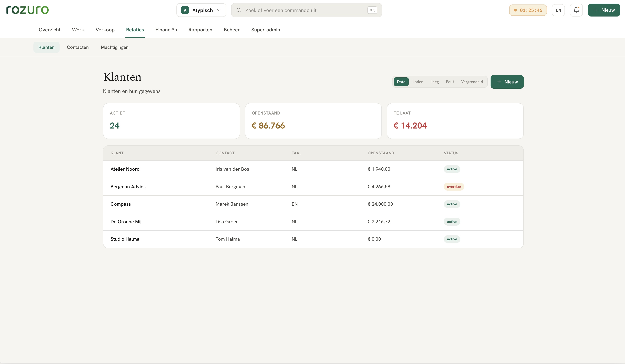Click Marek Janssen contact cell

(x=232, y=204)
